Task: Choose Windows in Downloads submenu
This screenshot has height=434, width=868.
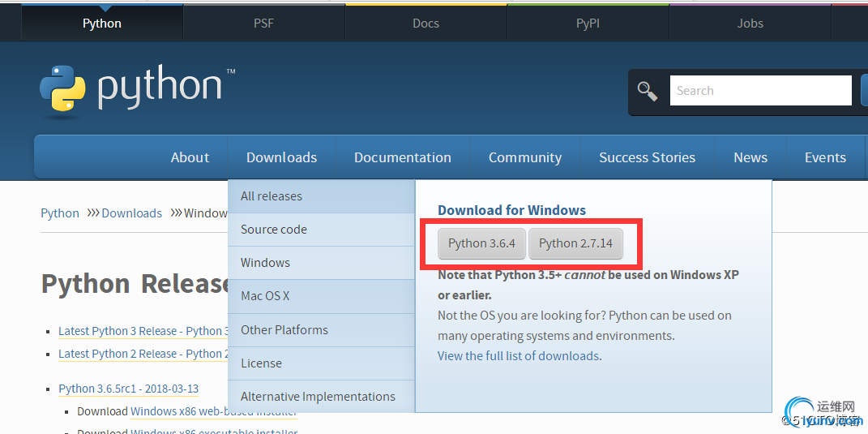Action: pyautogui.click(x=321, y=263)
